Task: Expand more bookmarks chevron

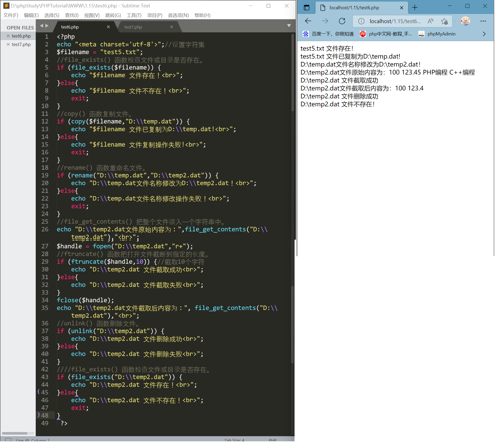Action: [x=484, y=34]
